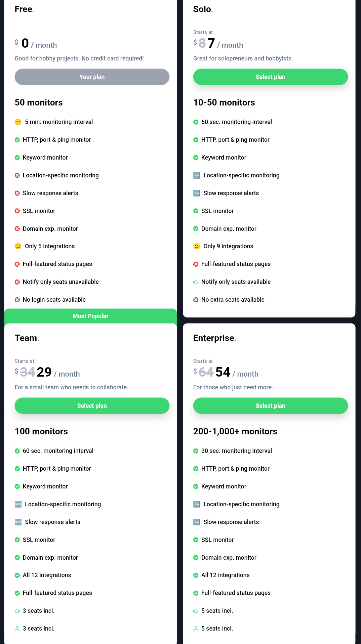This screenshot has width=361, height=644.
Task: Click the green "Most Popular" banner
Action: coord(90,316)
